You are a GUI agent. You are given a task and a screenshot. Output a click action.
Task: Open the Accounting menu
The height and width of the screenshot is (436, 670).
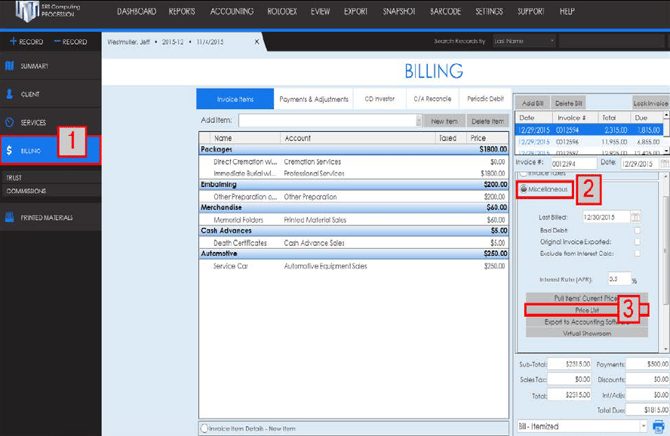[231, 11]
